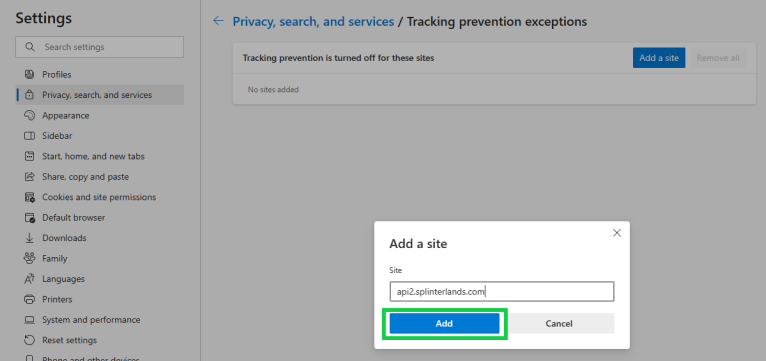
Task: Cancel the Add a site dialog
Action: (559, 323)
